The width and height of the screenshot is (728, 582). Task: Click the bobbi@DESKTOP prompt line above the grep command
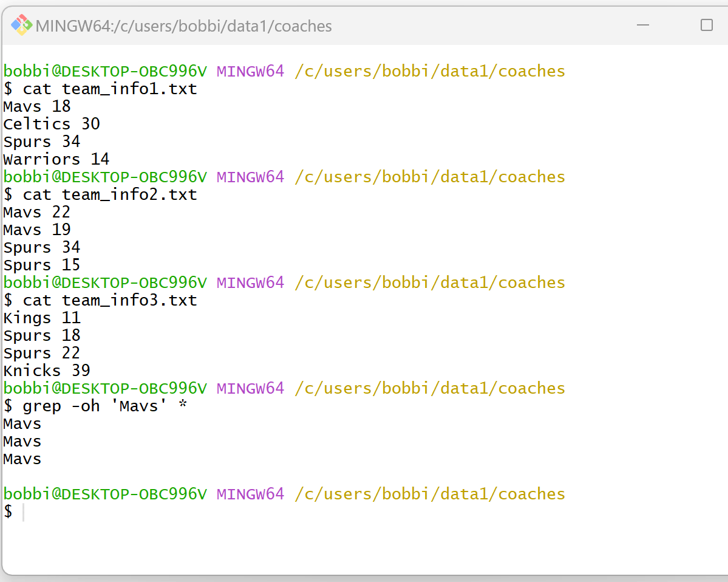click(x=284, y=389)
